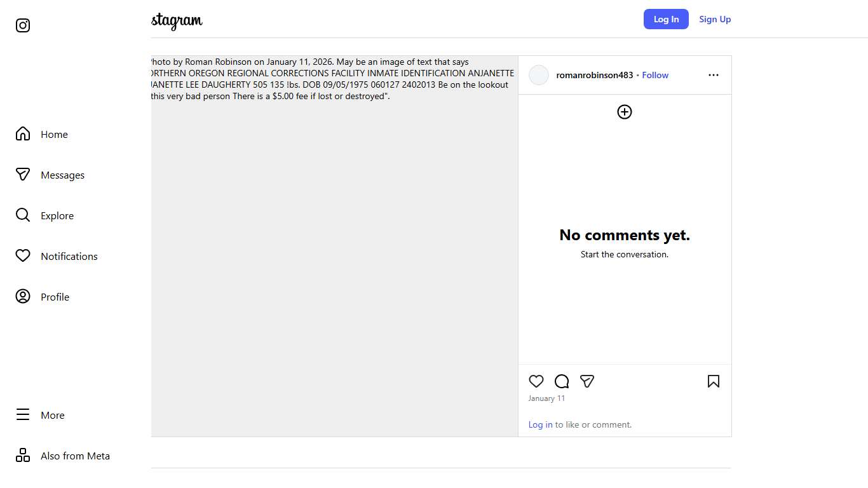The image size is (868, 488).
Task: Click the romanrobinson483 username
Action: tap(594, 75)
